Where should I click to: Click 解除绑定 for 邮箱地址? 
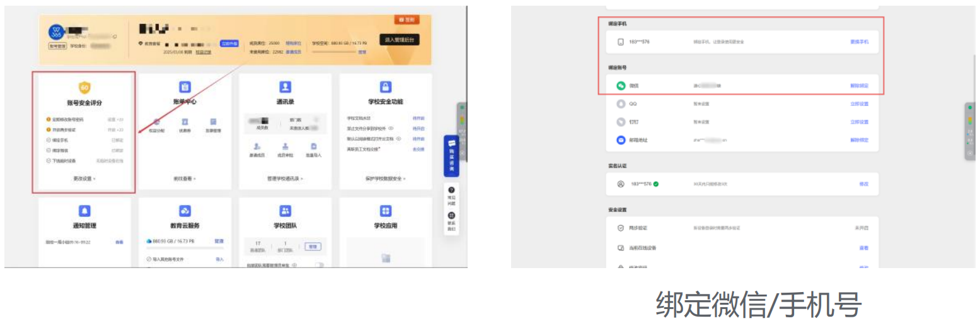pyautogui.click(x=860, y=140)
